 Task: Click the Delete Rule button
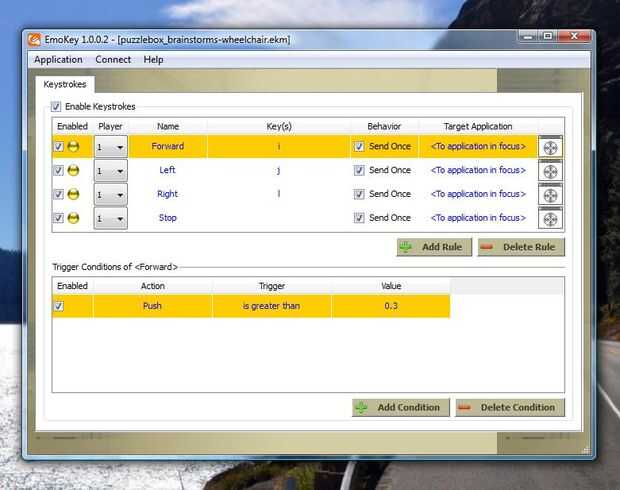click(521, 247)
